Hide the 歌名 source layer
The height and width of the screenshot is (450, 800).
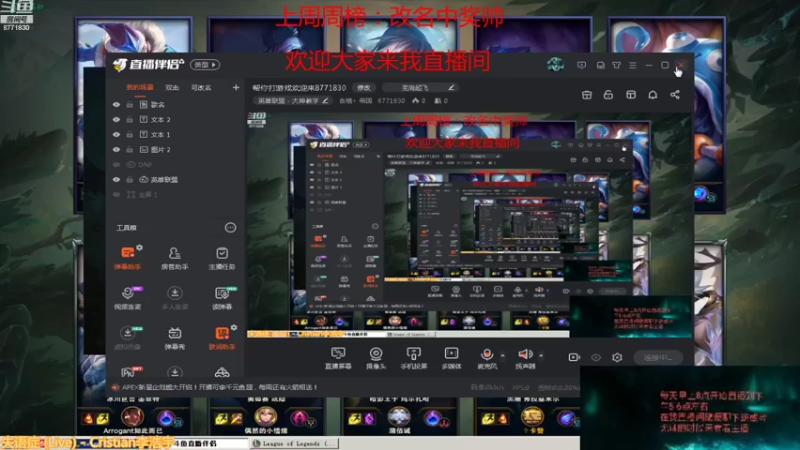[x=116, y=105]
